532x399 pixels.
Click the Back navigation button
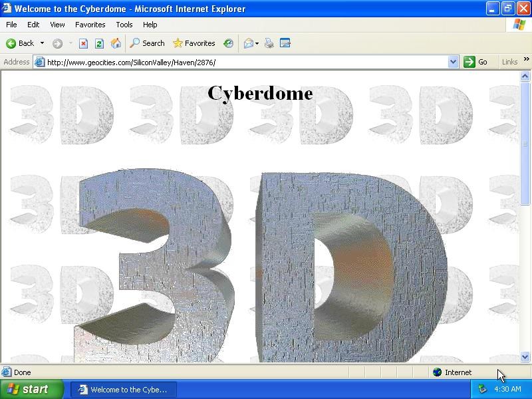(20, 43)
